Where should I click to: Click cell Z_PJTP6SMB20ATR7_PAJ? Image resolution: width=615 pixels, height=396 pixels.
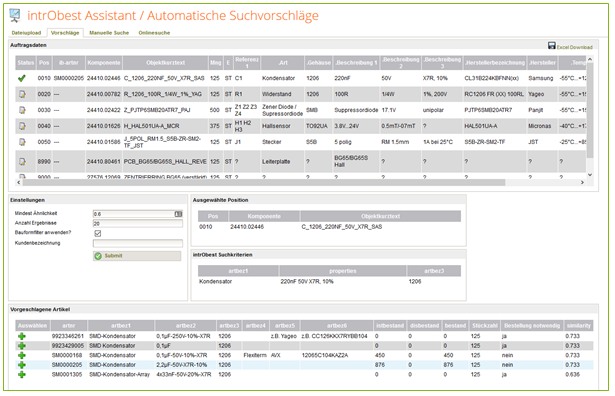click(x=157, y=110)
